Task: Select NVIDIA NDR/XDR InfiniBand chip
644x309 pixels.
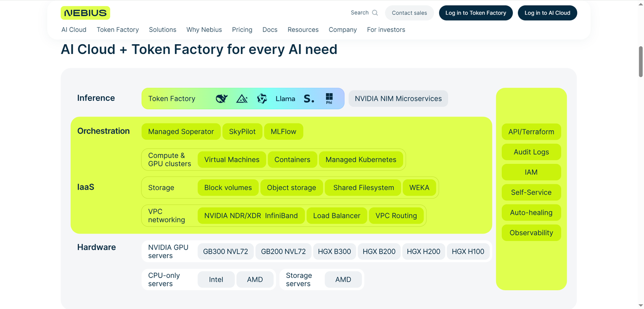Action: 251,216
